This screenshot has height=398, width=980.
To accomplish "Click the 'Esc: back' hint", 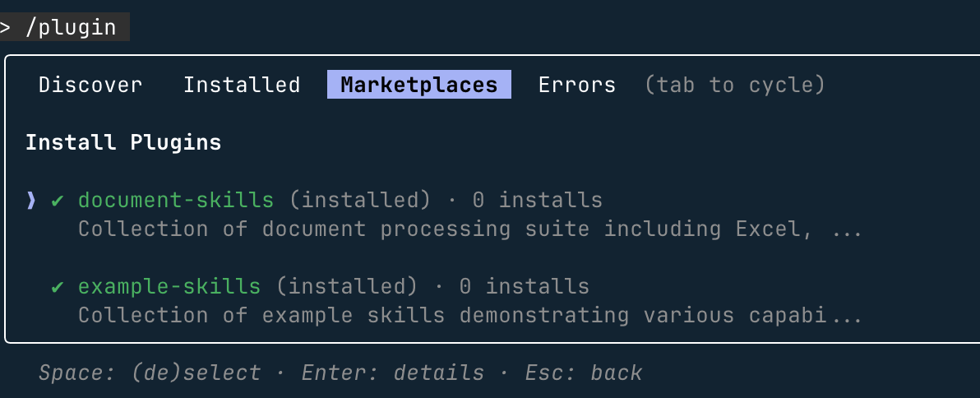I will tap(584, 373).
